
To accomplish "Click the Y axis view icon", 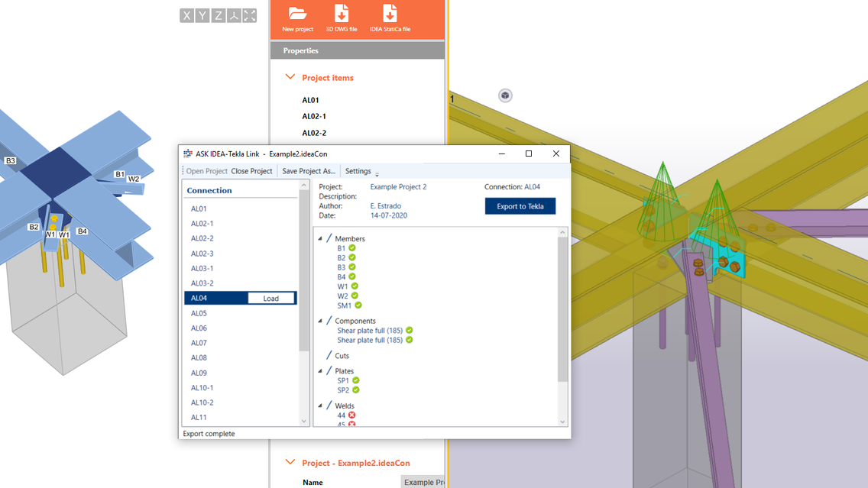I will pos(202,15).
